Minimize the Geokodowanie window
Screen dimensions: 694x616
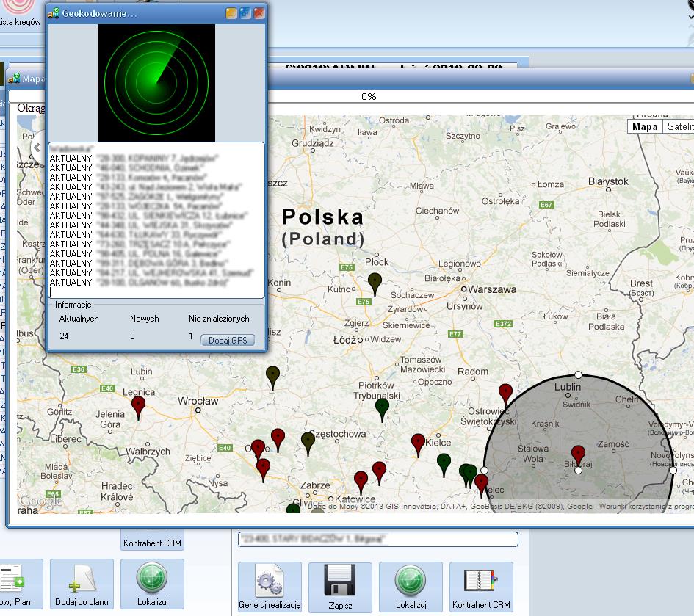231,13
